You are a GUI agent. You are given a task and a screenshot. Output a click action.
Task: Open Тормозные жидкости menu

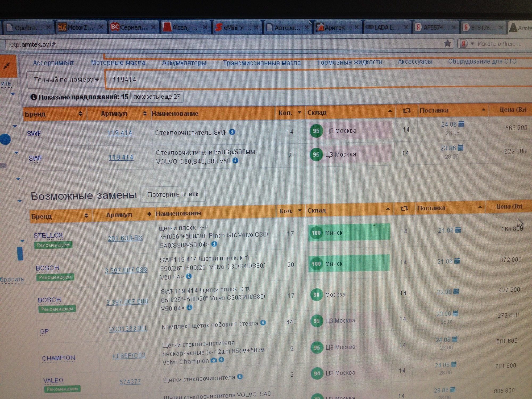(x=349, y=62)
